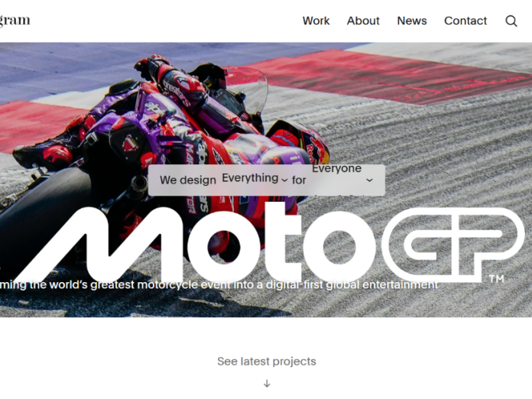Screen dimensions: 532x399
Task: Click the We design label in filter bar
Action: (188, 180)
